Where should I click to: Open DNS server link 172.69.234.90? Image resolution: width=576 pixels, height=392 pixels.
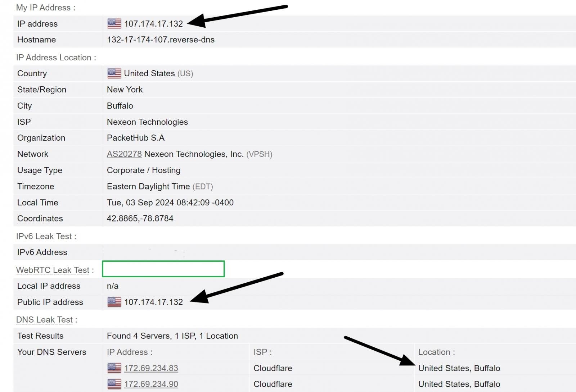coord(151,384)
